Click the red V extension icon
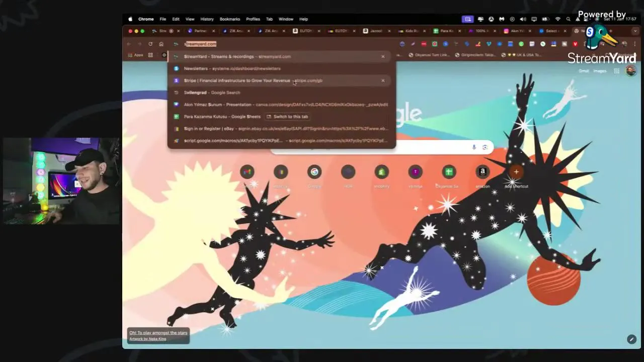 point(575,44)
